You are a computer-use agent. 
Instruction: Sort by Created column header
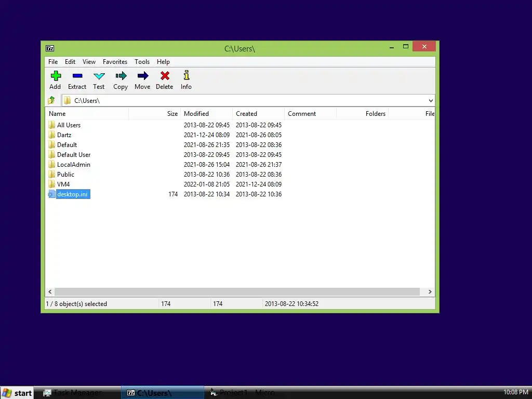(259, 114)
